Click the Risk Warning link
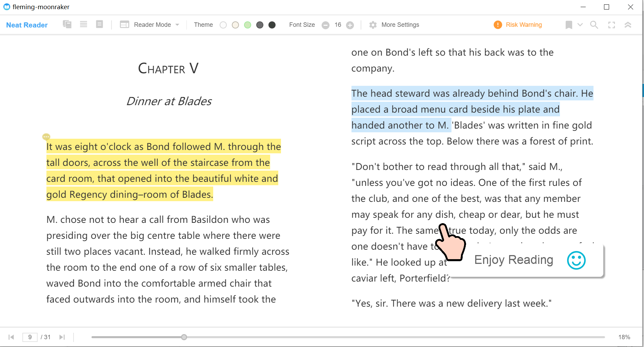644x347 pixels. [523, 25]
